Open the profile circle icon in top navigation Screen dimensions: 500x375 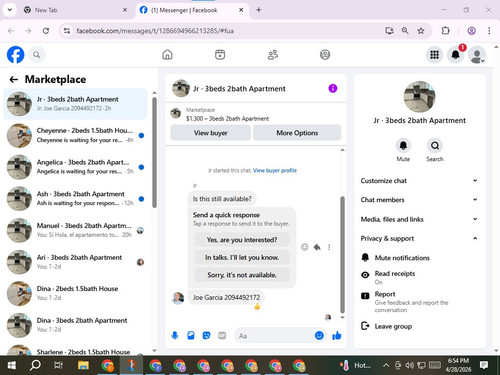click(x=325, y=54)
